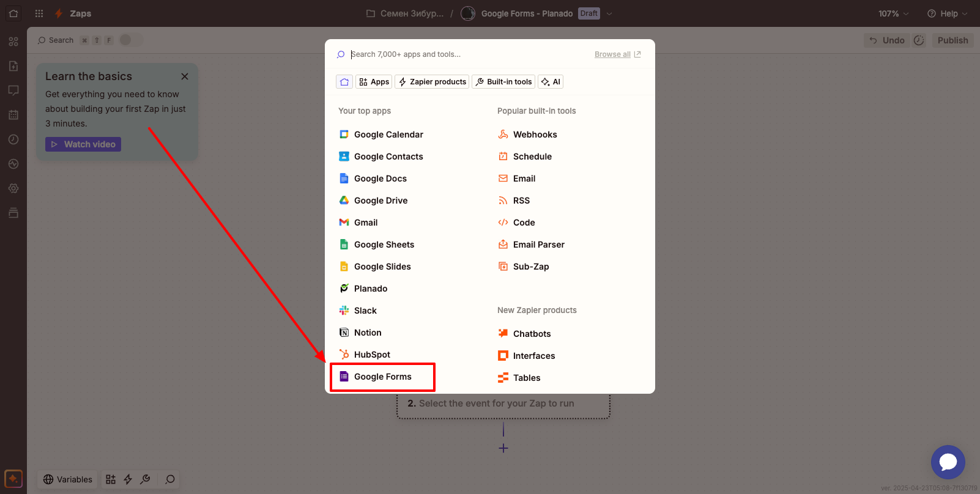Click the search magnifier in bottom toolbar

point(170,479)
